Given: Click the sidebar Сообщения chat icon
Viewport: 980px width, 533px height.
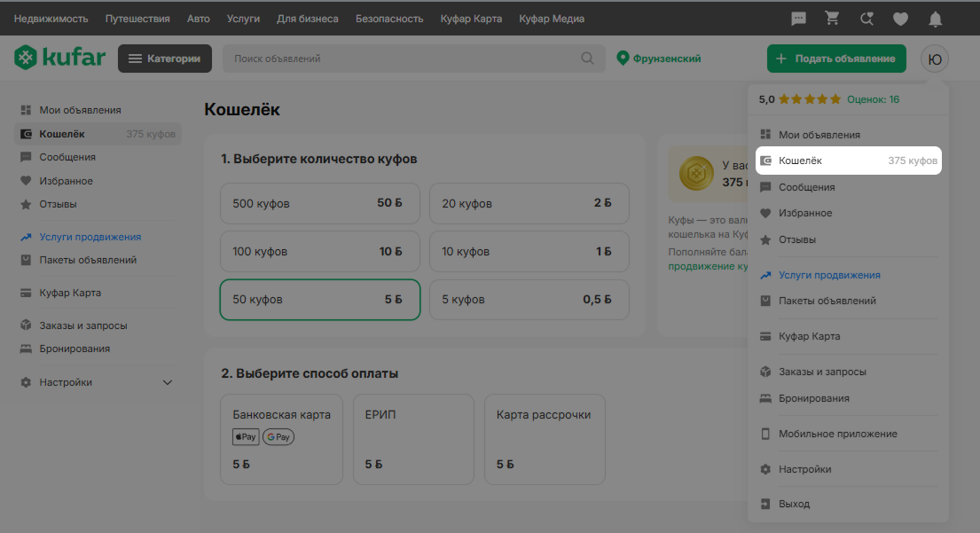Looking at the screenshot, I should 26,157.
